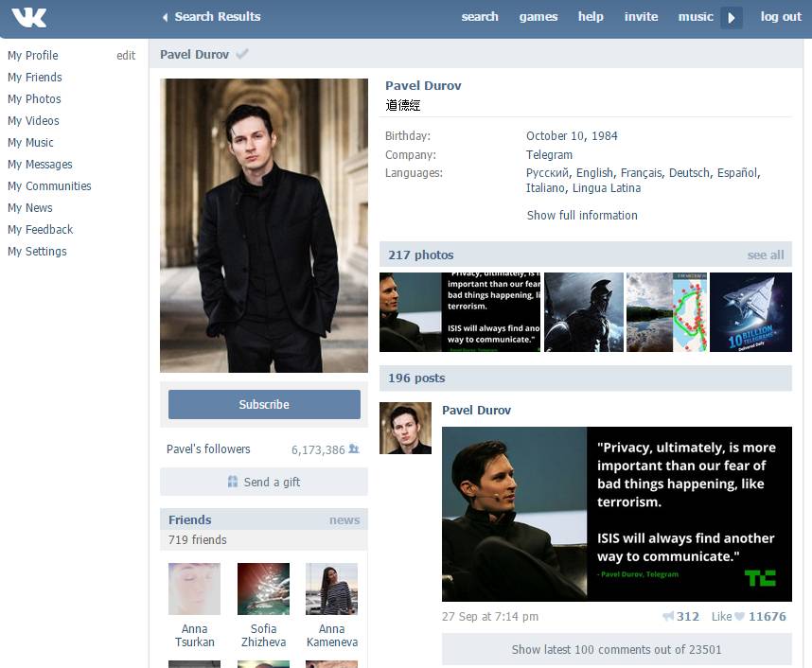Image resolution: width=812 pixels, height=668 pixels.
Task: Click the Chinese status text under name
Action: (403, 106)
